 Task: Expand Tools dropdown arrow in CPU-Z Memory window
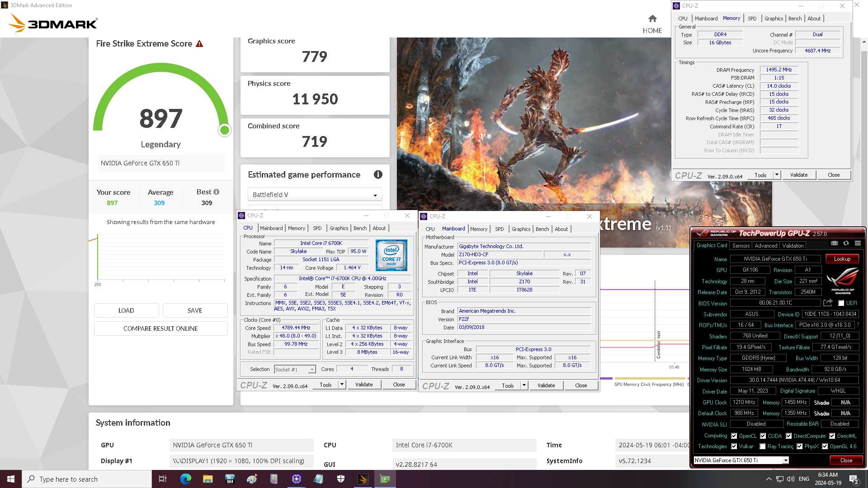[777, 175]
